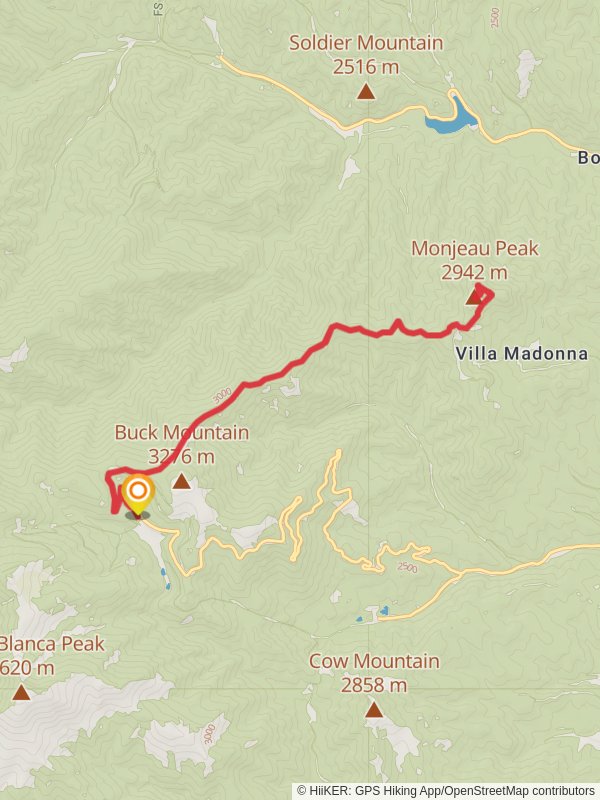This screenshot has width=600, height=800.
Task: Click the Monjeau Peak 2942 m label
Action: click(x=474, y=260)
